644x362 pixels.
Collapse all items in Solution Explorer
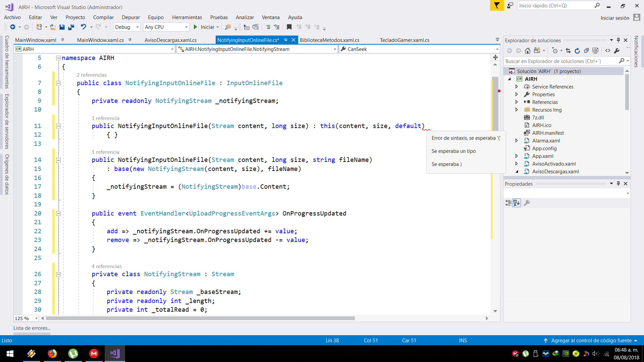[586, 51]
